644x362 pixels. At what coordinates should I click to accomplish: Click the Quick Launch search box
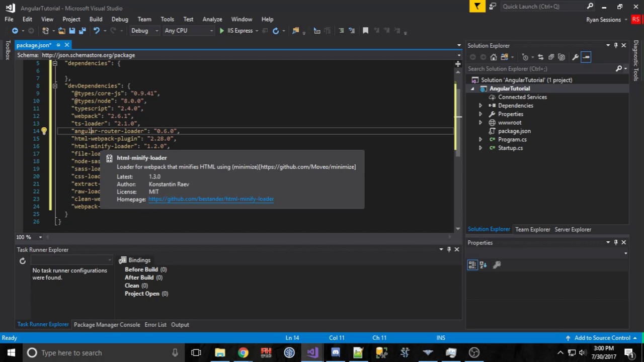[x=547, y=6]
